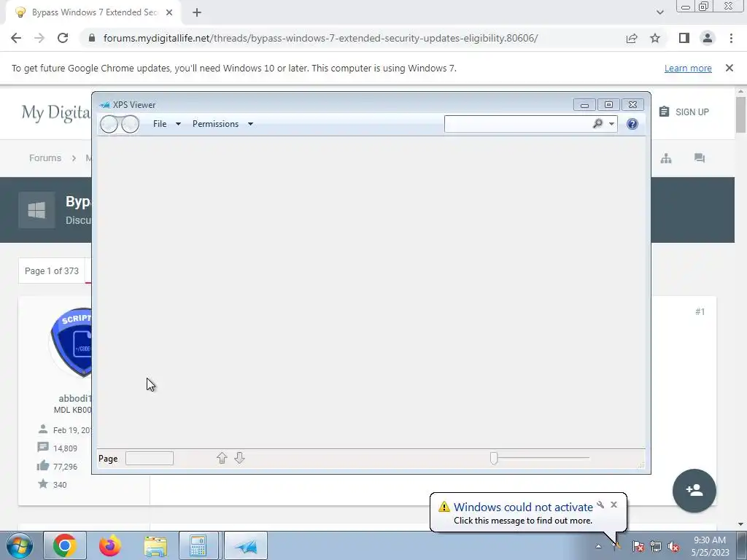
Task: Click the 77,296 likes count
Action: coord(65,467)
